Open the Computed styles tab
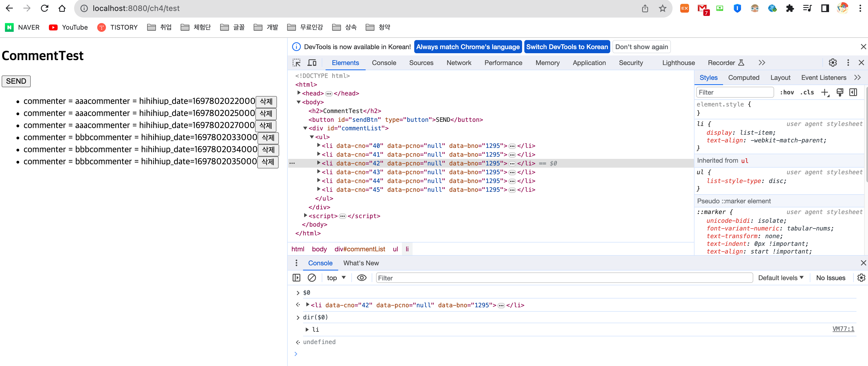Viewport: 868px width, 366px height. coord(743,77)
